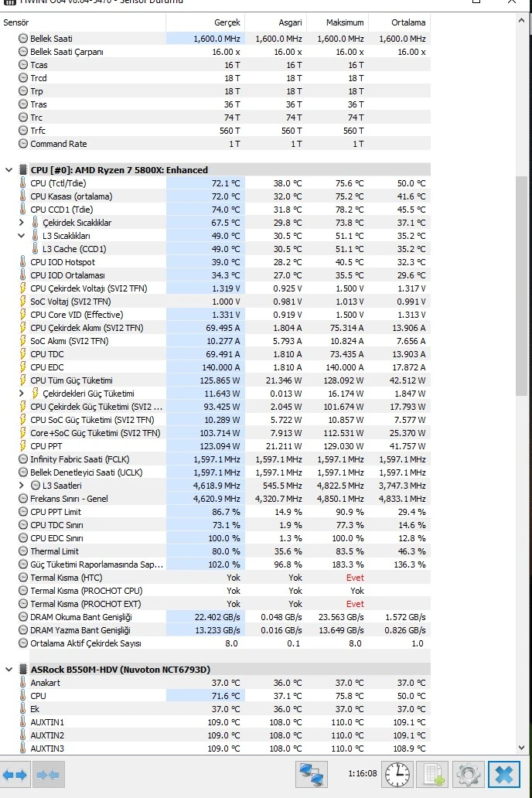
Task: Expand the Çekirdek Sıcaklıklar row
Action: [21, 223]
